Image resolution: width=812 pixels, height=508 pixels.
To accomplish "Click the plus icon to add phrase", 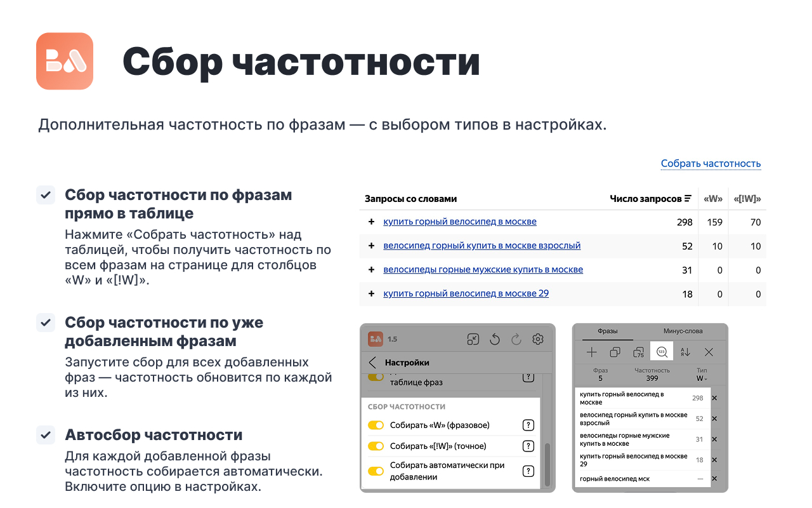I will tap(591, 352).
